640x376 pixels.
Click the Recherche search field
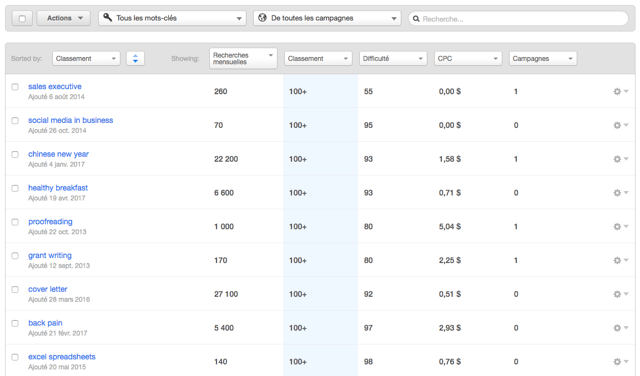point(518,19)
